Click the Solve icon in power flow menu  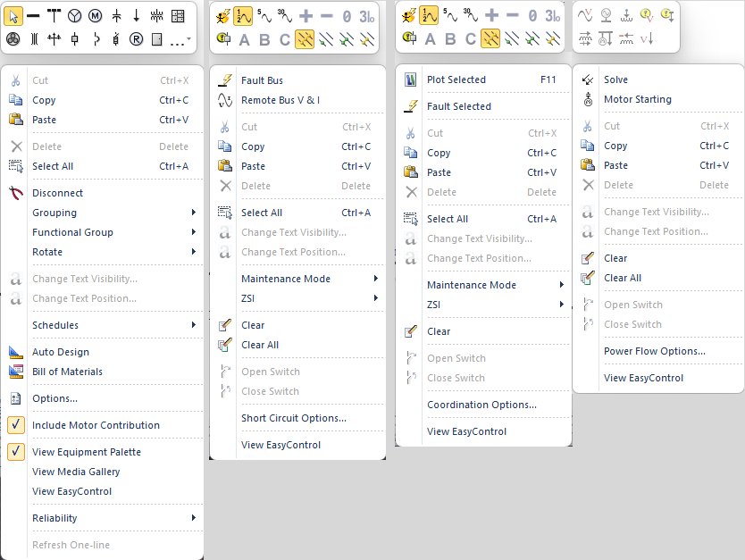[588, 79]
